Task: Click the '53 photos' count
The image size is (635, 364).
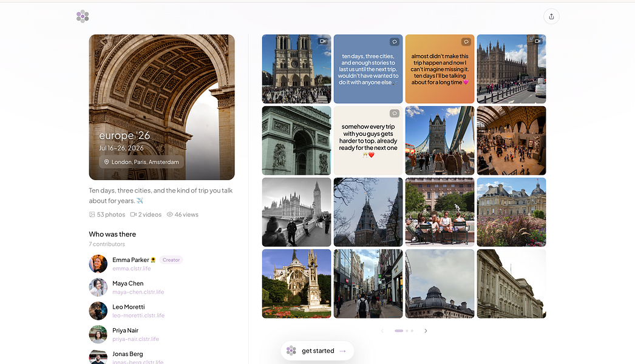Action: 111,215
